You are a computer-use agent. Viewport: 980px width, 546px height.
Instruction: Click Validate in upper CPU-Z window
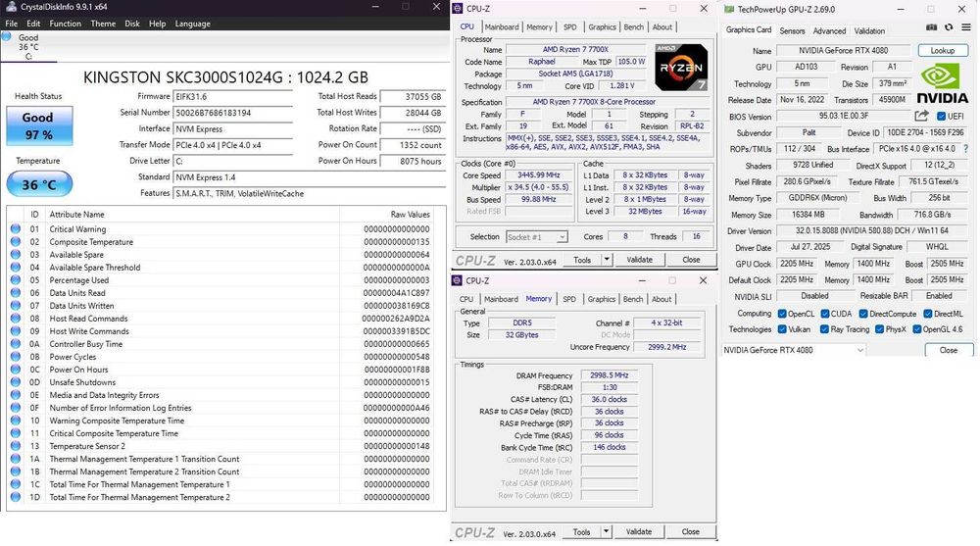coord(639,260)
